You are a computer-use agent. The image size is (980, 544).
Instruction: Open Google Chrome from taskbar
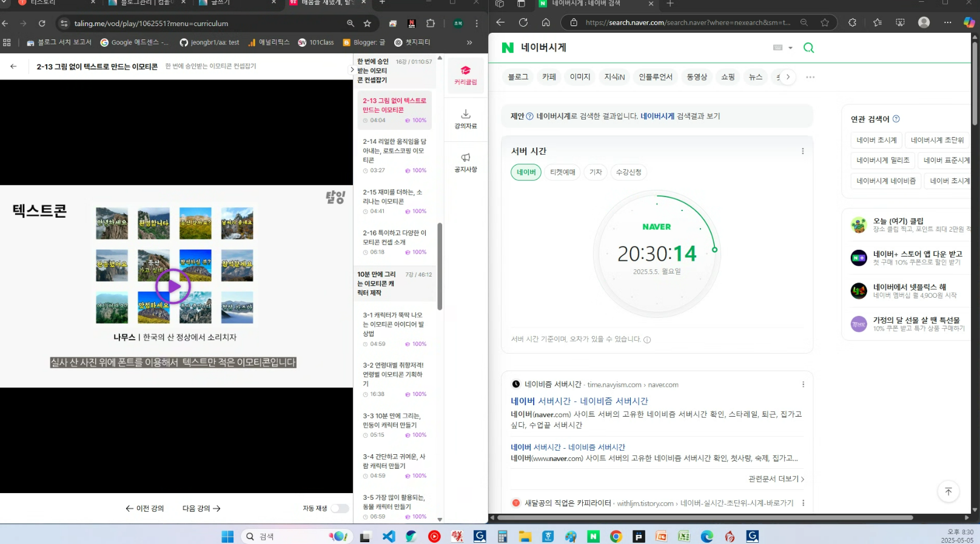616,536
